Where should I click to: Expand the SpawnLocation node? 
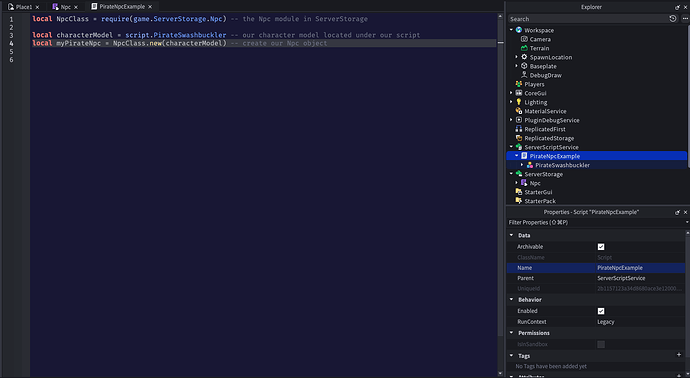click(x=517, y=57)
